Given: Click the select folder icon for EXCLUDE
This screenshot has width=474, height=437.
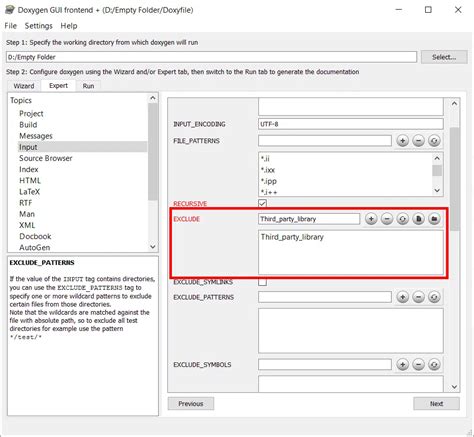Looking at the screenshot, I should (x=434, y=219).
